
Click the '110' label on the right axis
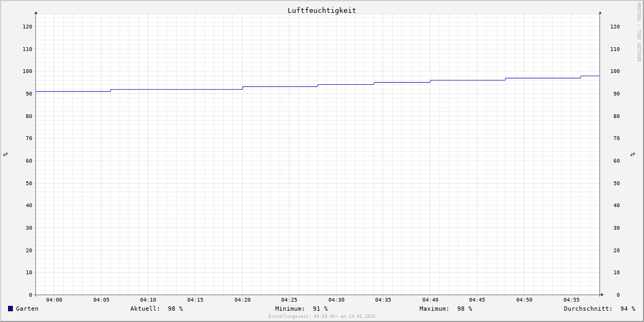coord(615,49)
